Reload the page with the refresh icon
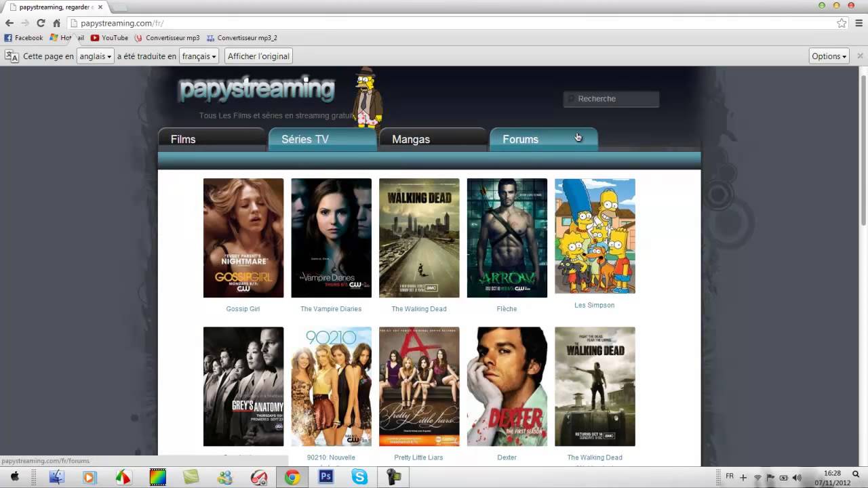 pyautogui.click(x=41, y=23)
